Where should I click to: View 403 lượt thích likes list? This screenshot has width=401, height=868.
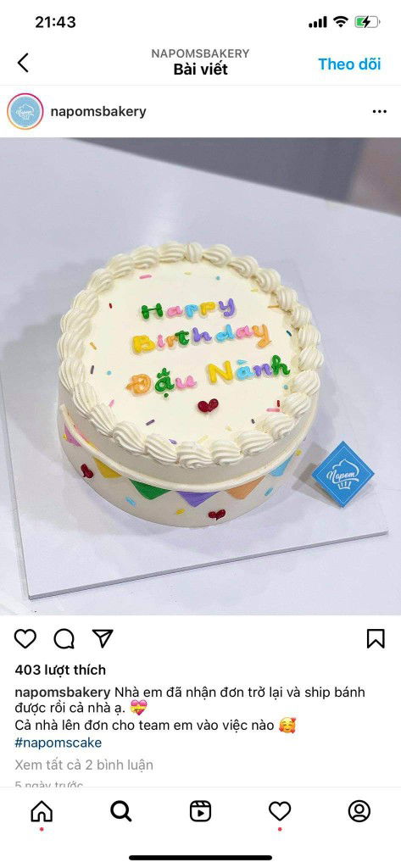tap(60, 670)
